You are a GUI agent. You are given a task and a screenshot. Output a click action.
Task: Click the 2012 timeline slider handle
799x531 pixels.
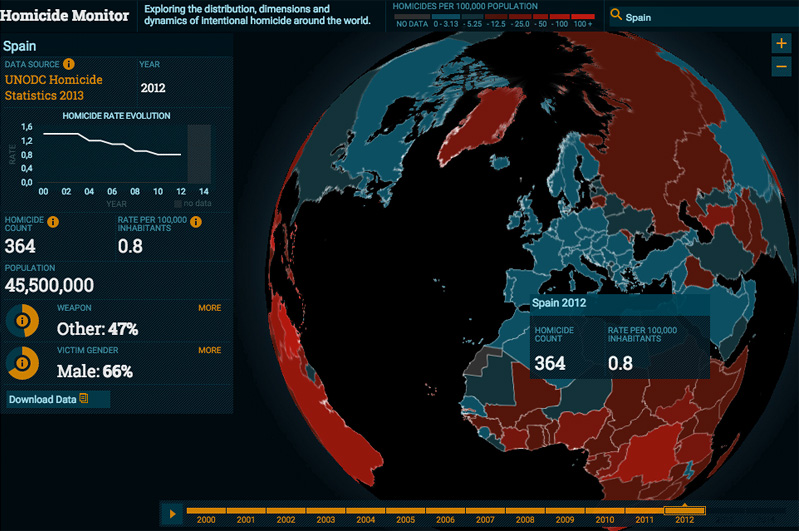(685, 510)
